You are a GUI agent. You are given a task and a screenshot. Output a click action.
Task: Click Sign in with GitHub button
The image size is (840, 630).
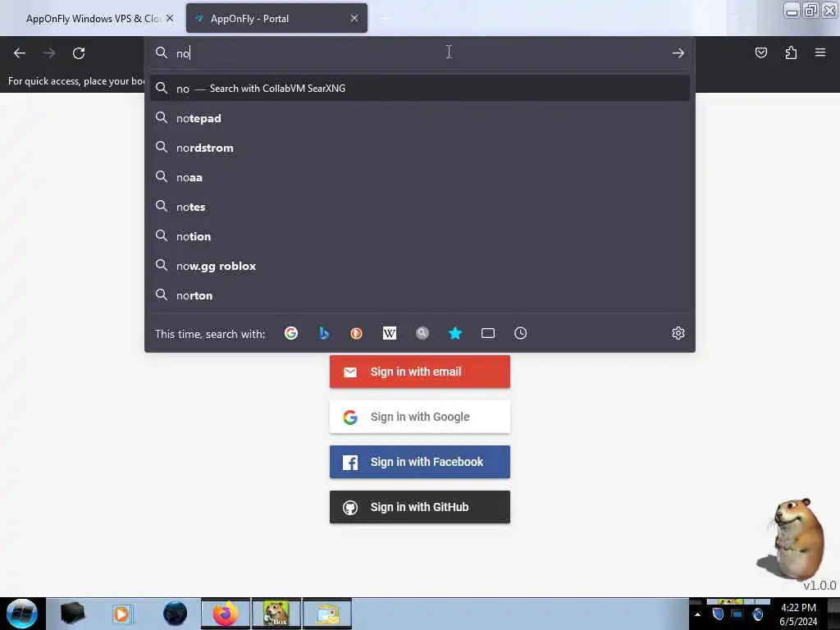(419, 507)
